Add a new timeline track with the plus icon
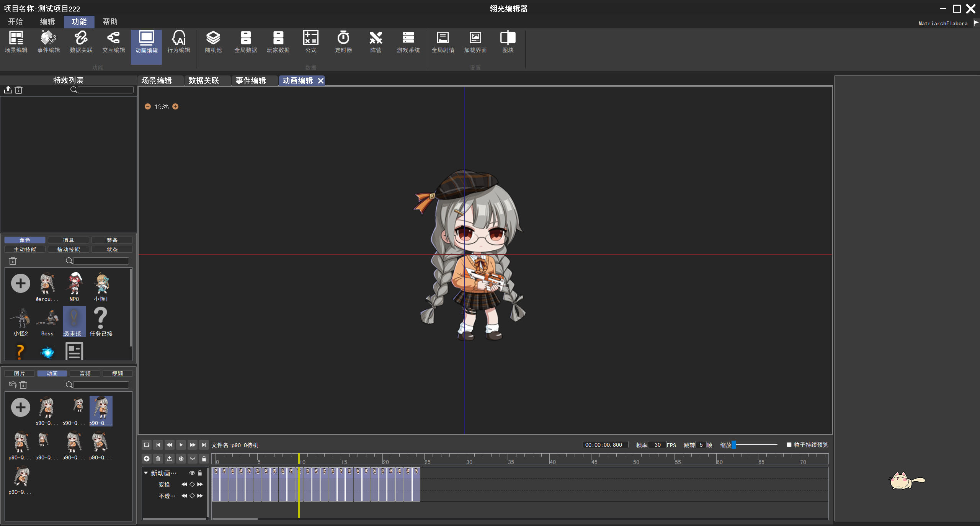The height and width of the screenshot is (526, 980). [x=147, y=459]
